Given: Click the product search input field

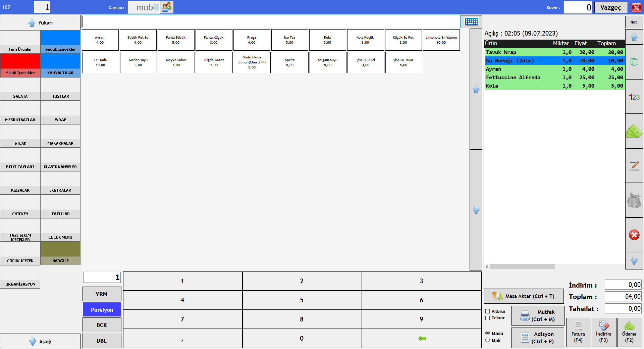Looking at the screenshot, I should [x=271, y=22].
